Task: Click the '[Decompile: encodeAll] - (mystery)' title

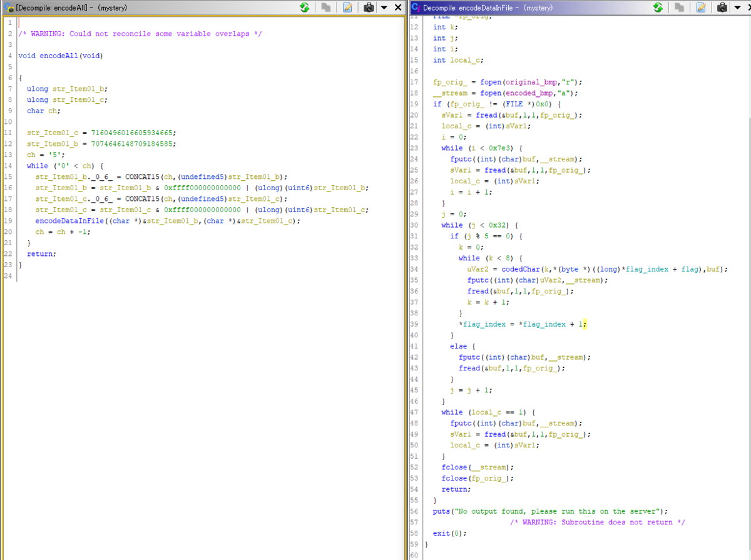Action: click(71, 8)
